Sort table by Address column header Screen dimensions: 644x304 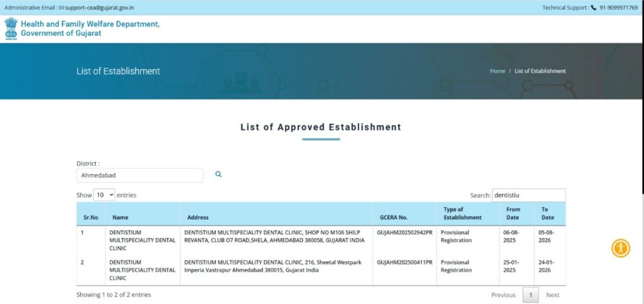point(277,214)
